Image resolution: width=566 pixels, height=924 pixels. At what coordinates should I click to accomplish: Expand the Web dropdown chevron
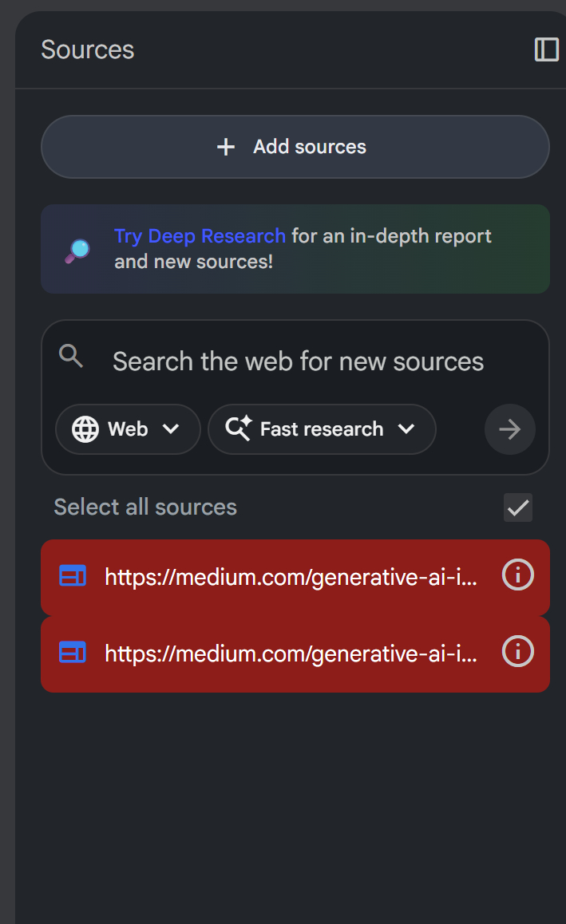[x=171, y=429]
